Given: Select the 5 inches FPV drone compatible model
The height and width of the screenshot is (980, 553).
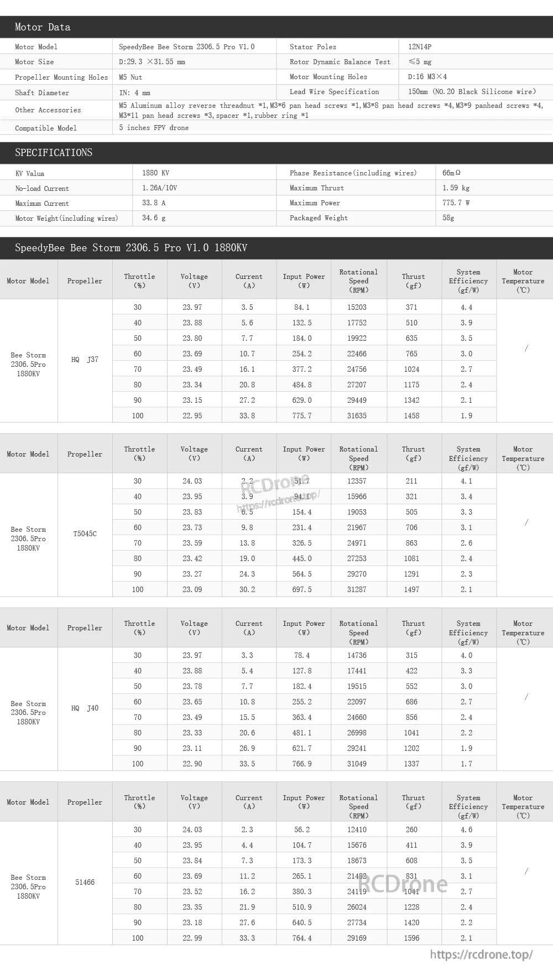Looking at the screenshot, I should tap(154, 128).
